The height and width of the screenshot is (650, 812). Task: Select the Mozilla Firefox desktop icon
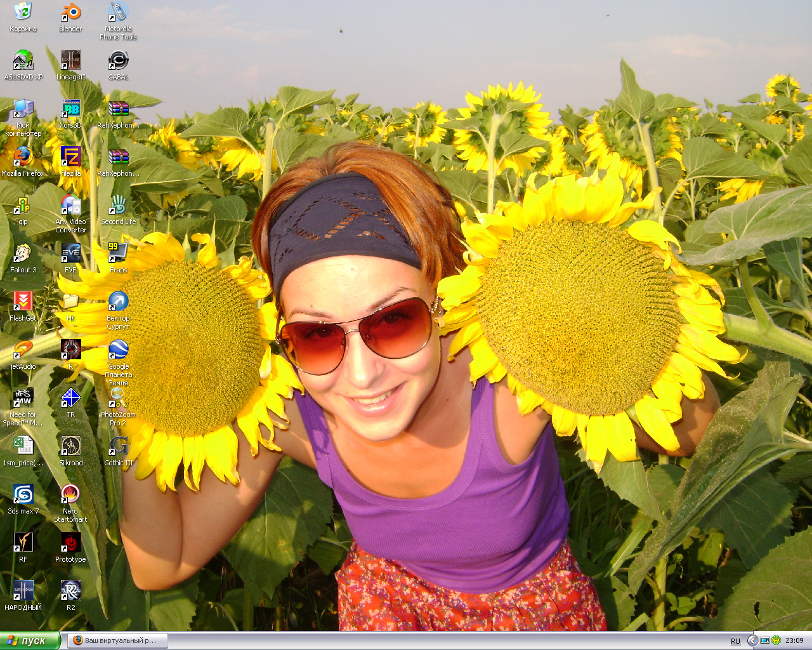tap(23, 157)
